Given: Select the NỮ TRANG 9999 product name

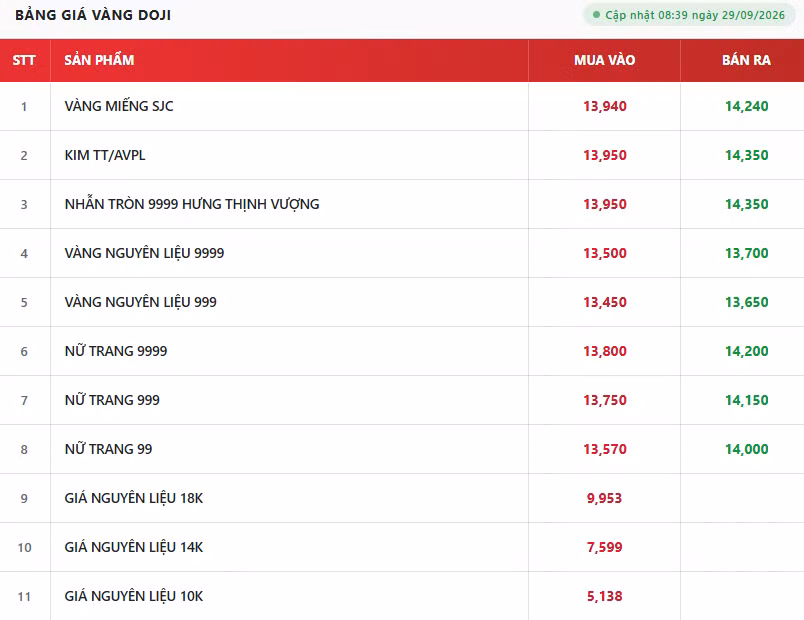Looking at the screenshot, I should (116, 351).
